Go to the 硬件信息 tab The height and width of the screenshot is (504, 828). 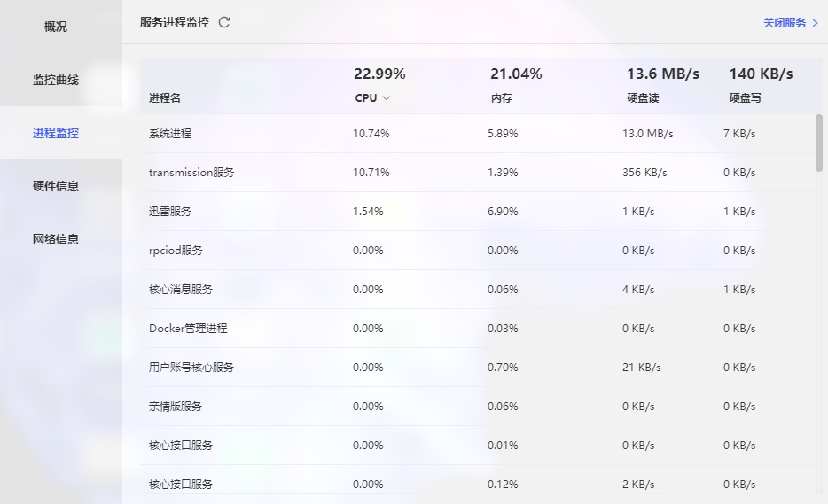(56, 186)
